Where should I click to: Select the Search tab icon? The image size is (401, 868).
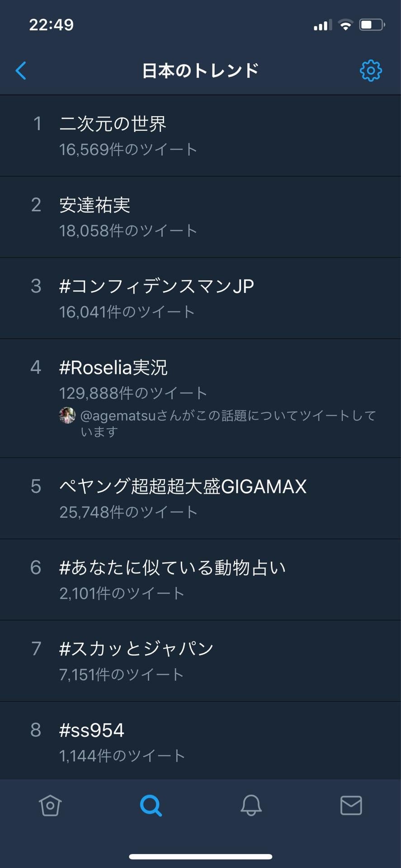pyautogui.click(x=151, y=805)
